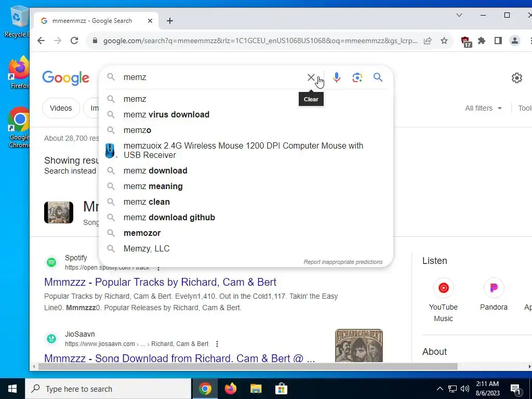This screenshot has height=399, width=532.
Task: Share this page from address bar
Action: coord(428,41)
